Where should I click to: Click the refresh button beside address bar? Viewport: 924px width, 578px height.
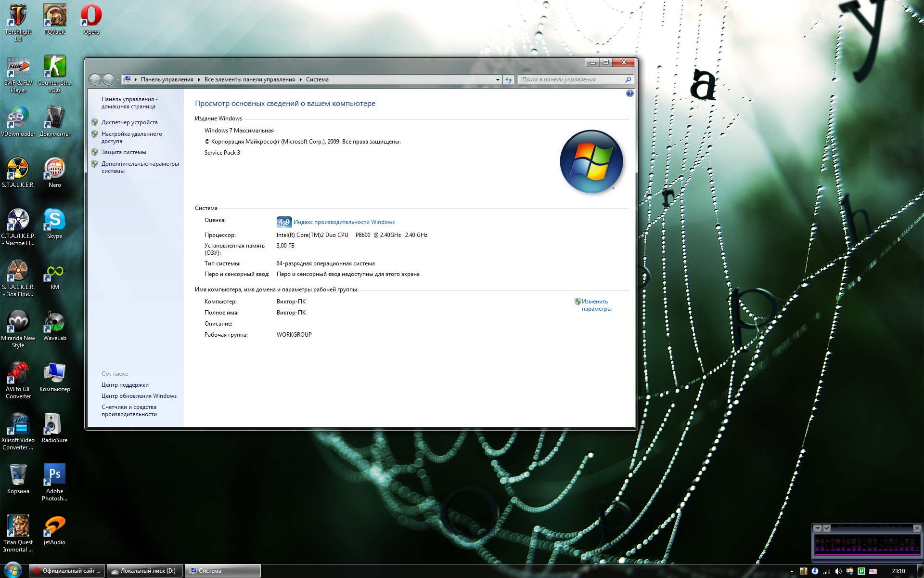[509, 79]
